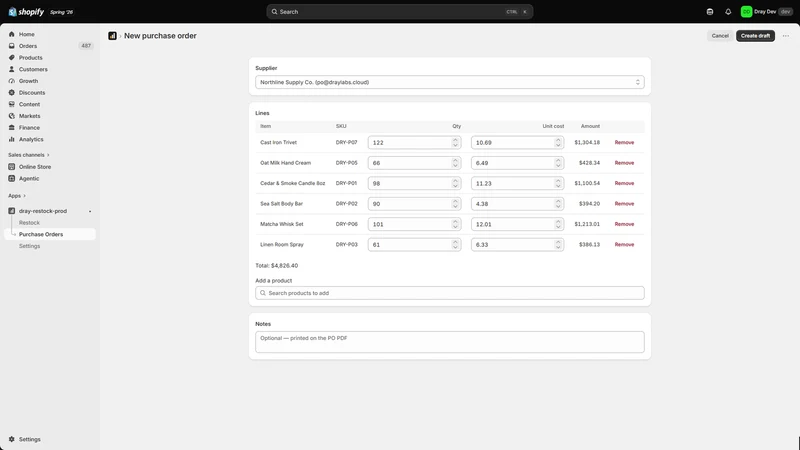The height and width of the screenshot is (450, 800).
Task: Go to the Restock app page
Action: click(x=29, y=223)
